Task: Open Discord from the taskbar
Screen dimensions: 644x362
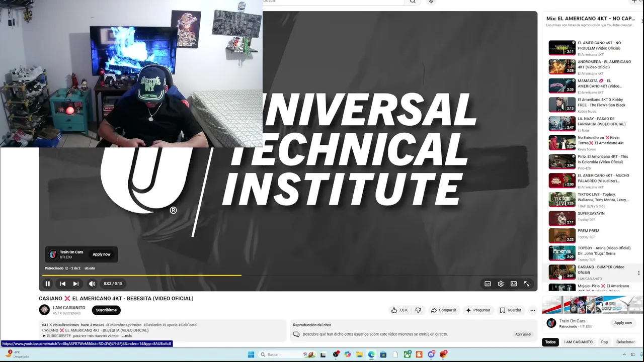Action: coord(431,354)
